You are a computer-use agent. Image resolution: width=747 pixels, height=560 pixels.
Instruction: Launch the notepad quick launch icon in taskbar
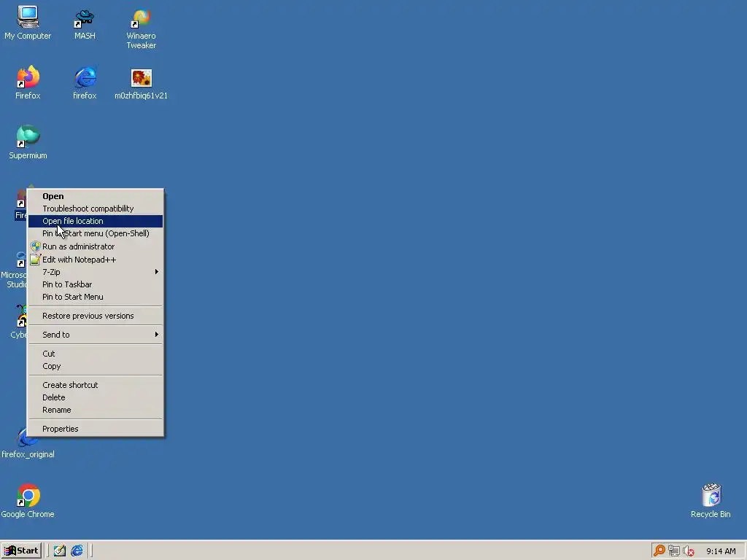[60, 551]
